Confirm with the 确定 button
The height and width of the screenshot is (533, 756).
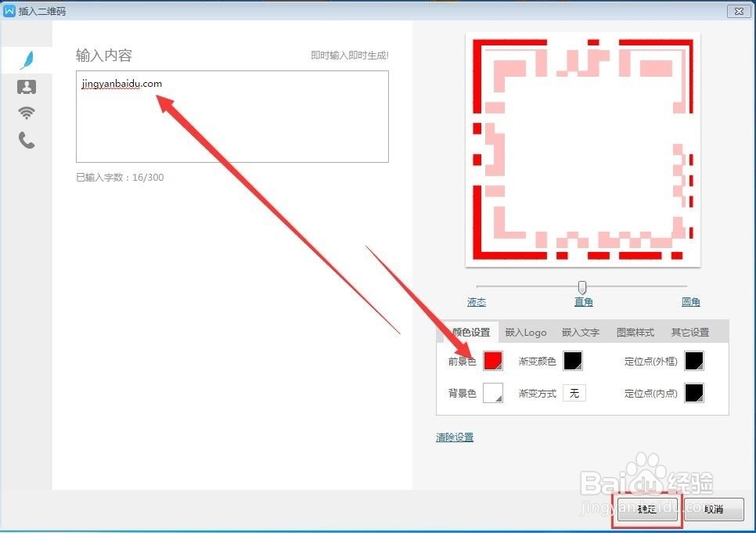click(x=647, y=510)
